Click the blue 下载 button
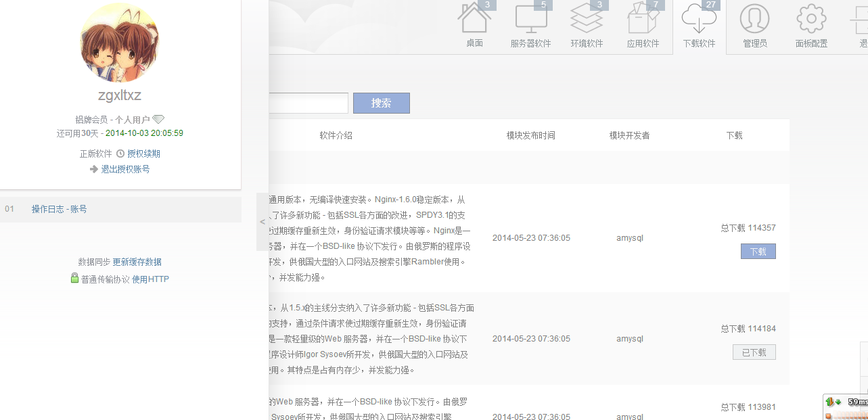 click(758, 252)
